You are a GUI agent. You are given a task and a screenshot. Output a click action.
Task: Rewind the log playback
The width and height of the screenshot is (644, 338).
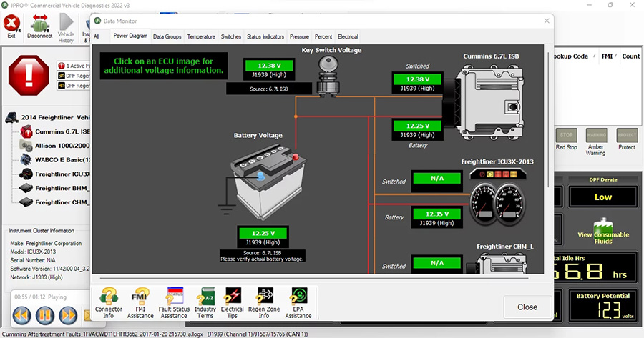(x=21, y=314)
